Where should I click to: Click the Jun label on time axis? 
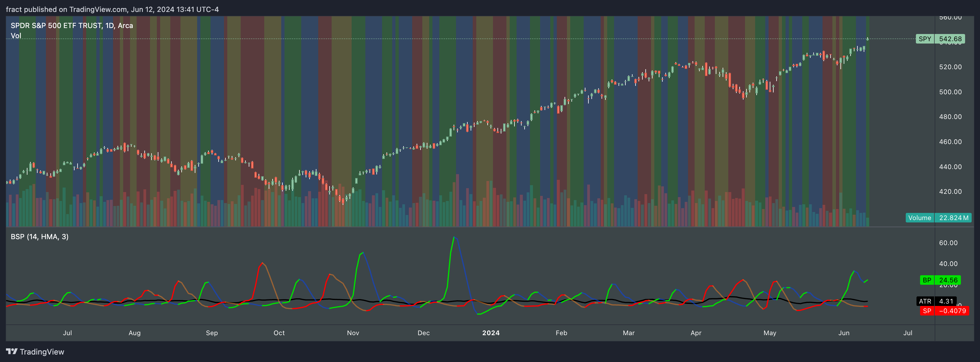(844, 333)
